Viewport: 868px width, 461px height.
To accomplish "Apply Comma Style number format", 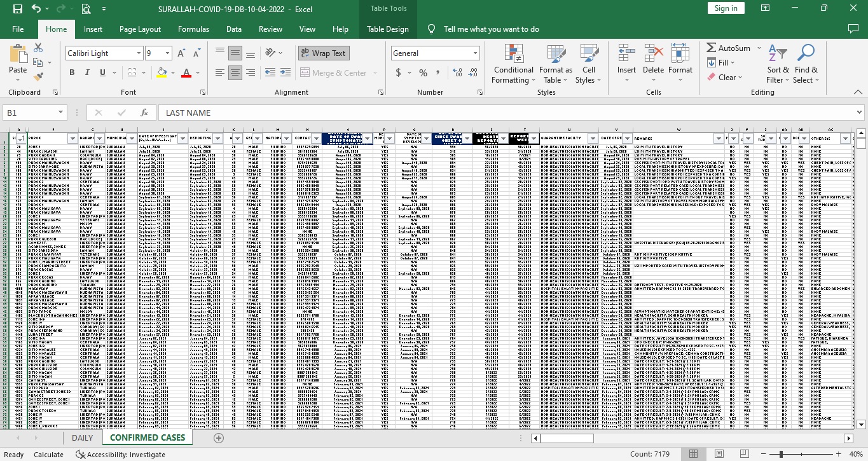I will (x=439, y=73).
